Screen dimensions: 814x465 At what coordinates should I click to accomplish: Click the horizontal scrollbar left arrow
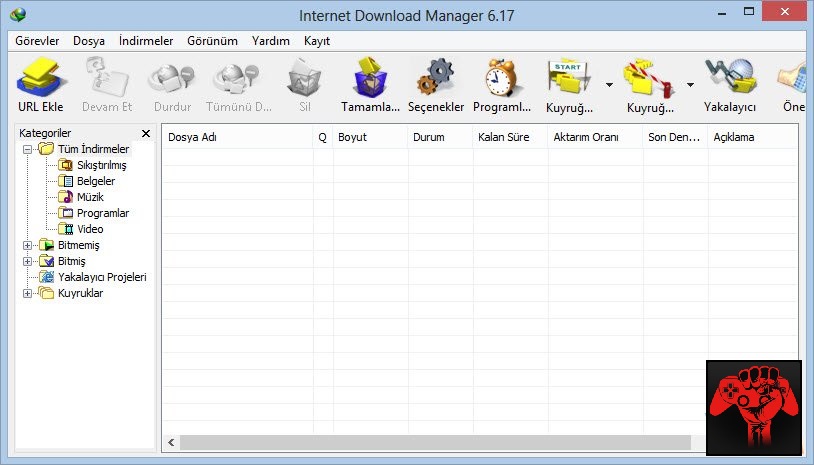171,443
